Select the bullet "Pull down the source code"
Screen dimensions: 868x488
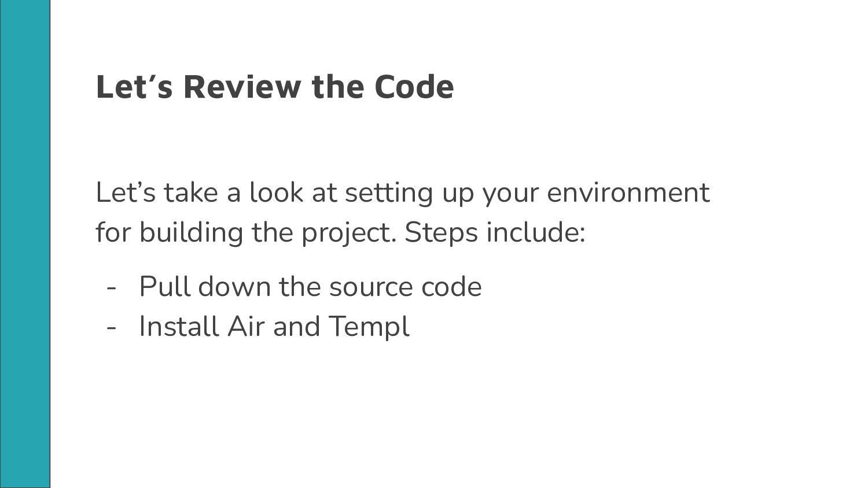point(310,287)
